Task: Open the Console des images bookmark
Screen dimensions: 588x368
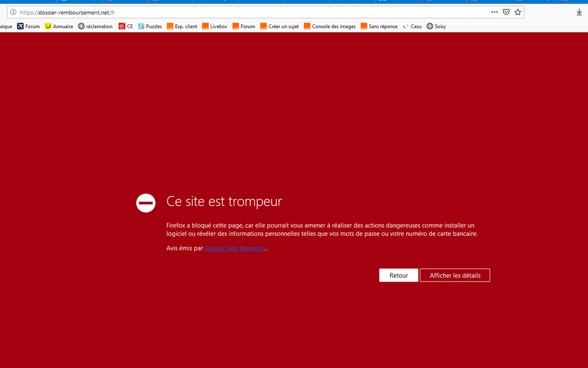Action: [x=330, y=26]
